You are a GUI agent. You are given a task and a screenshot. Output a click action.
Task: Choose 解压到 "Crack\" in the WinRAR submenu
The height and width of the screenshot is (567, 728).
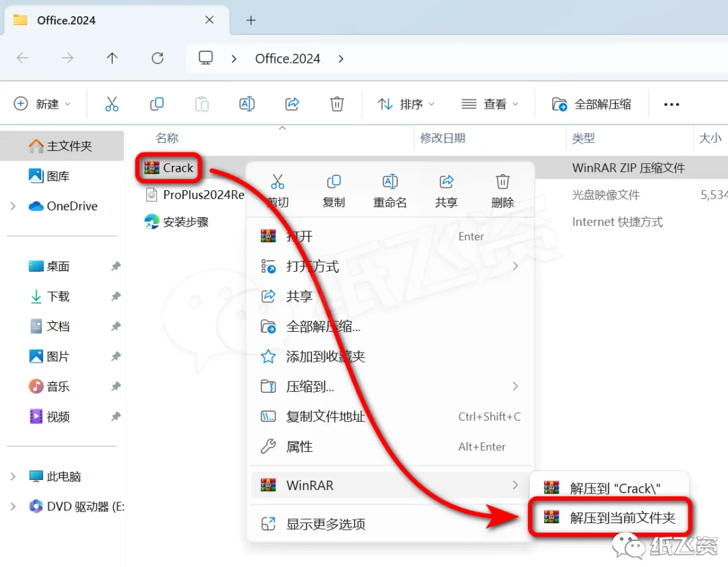coord(609,488)
